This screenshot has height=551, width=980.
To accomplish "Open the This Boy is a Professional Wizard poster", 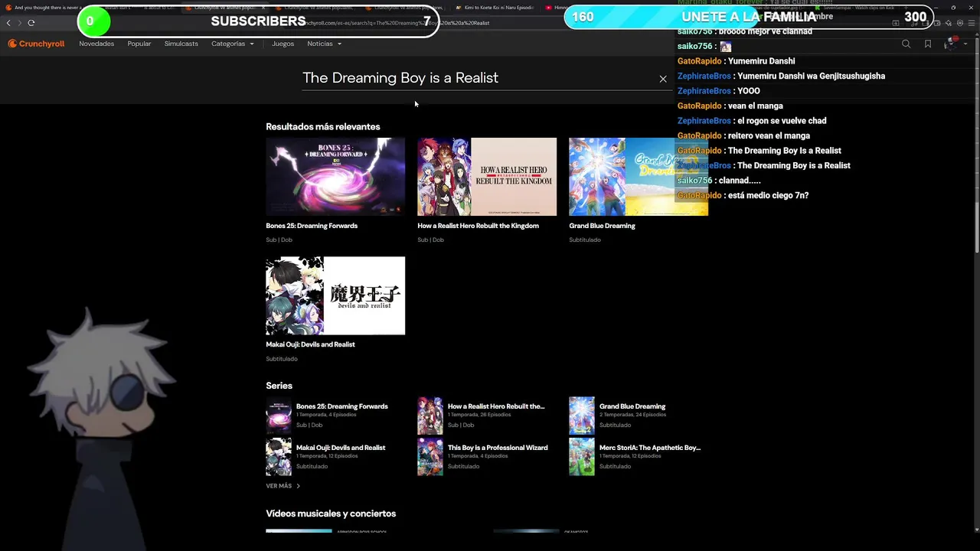I will (x=430, y=457).
